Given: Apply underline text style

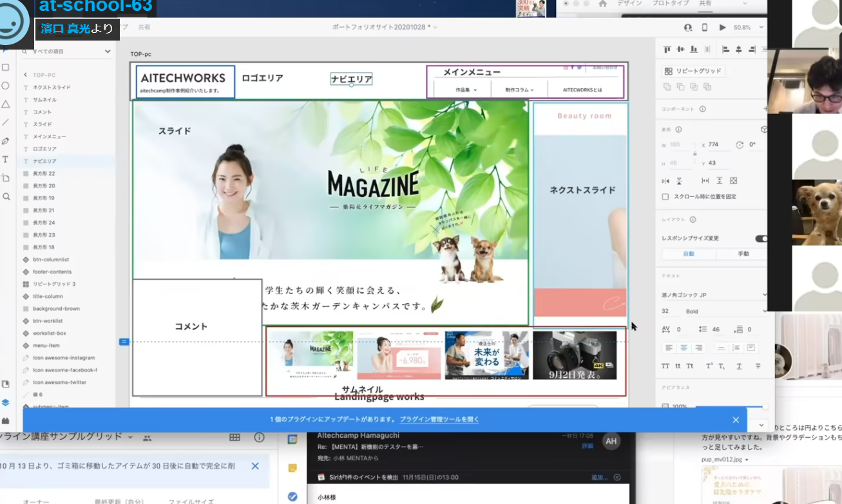Looking at the screenshot, I should point(739,366).
